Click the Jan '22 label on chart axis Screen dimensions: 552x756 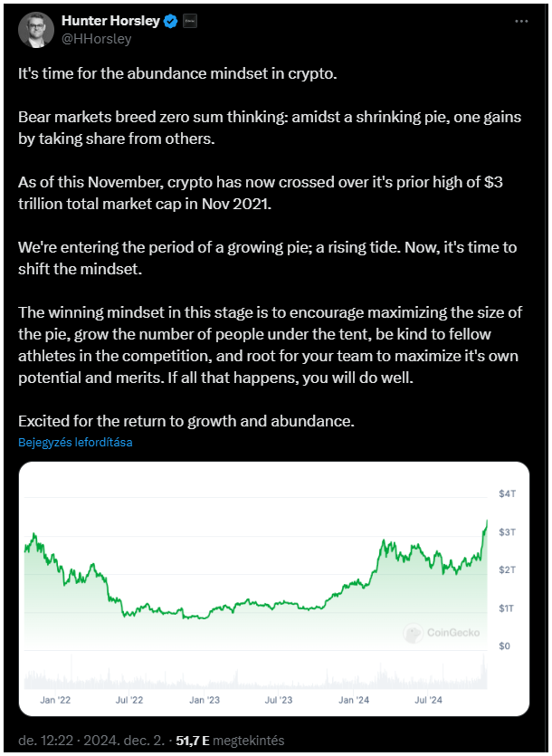point(55,700)
